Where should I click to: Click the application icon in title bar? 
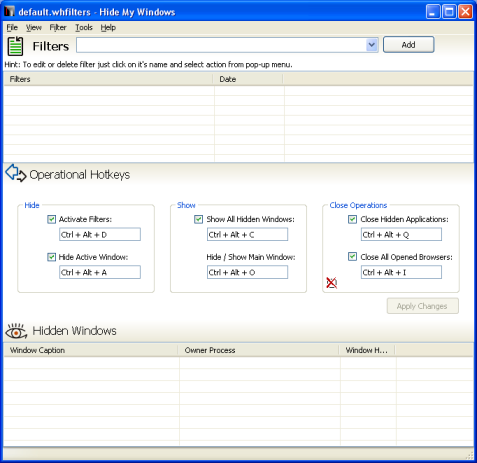coord(10,11)
